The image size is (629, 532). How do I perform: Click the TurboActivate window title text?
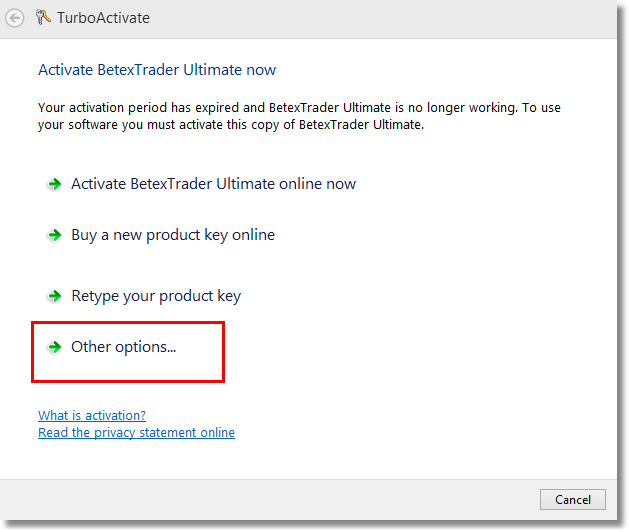pos(103,18)
